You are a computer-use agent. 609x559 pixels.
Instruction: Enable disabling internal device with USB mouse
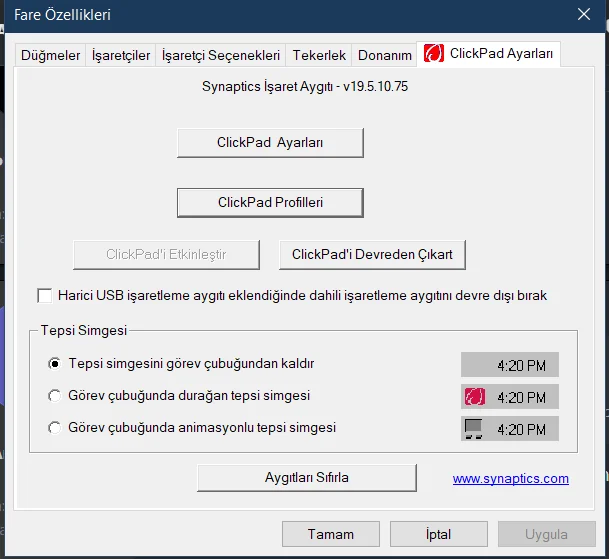coord(45,296)
